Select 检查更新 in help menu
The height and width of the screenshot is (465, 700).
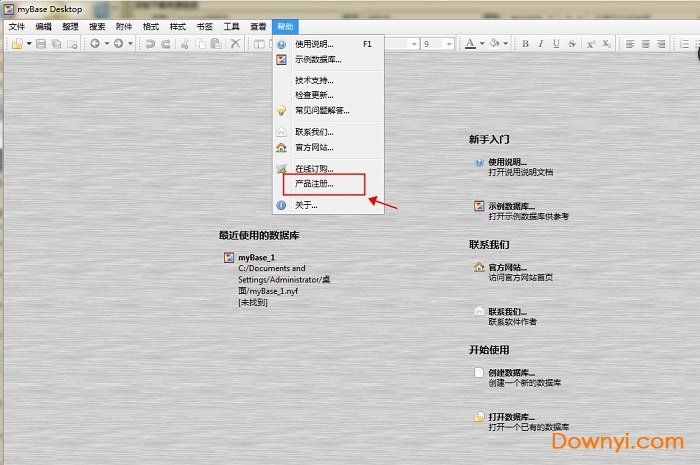[x=328, y=95]
